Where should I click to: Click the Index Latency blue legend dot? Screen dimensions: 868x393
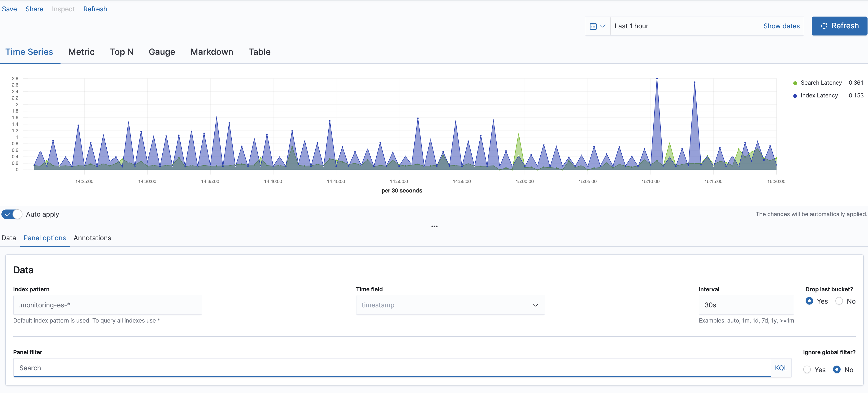point(795,96)
